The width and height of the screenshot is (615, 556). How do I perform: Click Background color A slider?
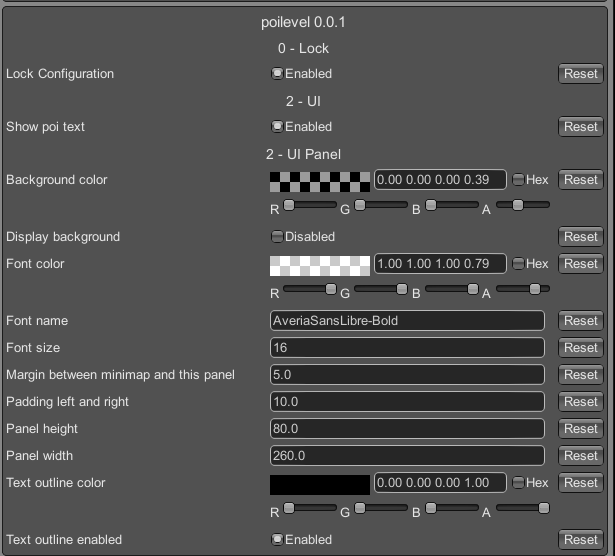(x=523, y=205)
